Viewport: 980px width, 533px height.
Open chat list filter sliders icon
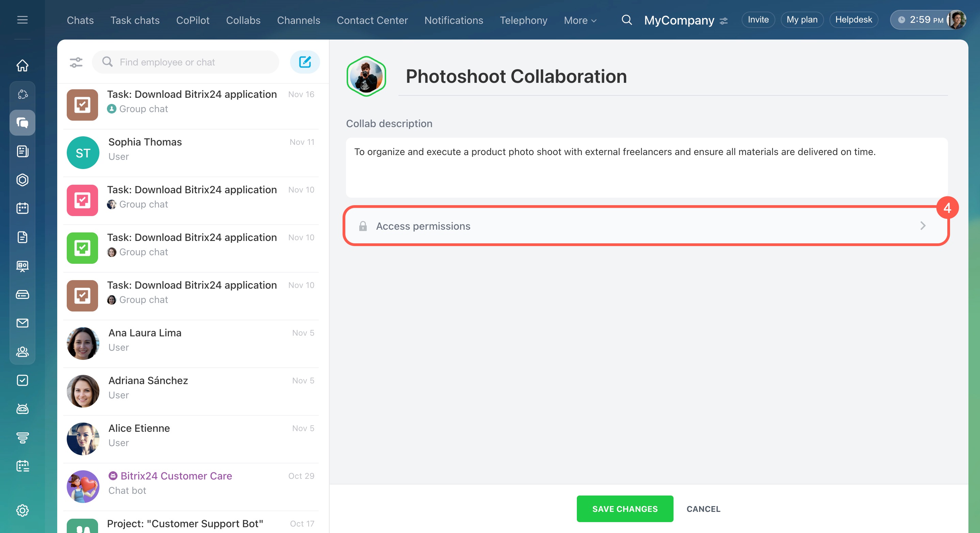[76, 62]
